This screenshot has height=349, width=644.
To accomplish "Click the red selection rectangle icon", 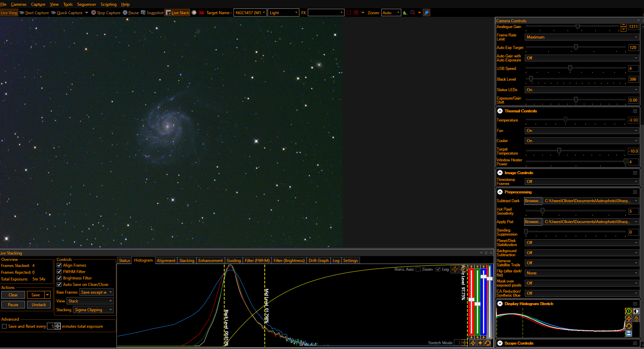I will click(349, 13).
